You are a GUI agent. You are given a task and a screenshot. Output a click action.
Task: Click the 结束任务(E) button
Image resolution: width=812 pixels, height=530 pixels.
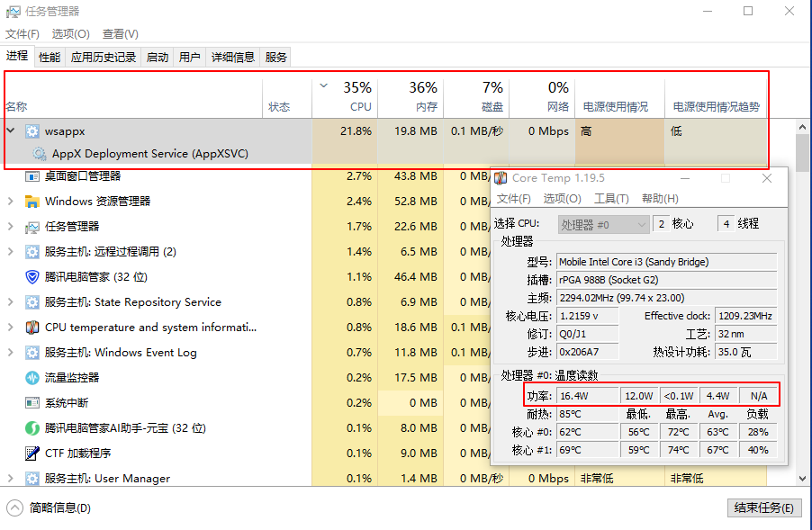764,508
